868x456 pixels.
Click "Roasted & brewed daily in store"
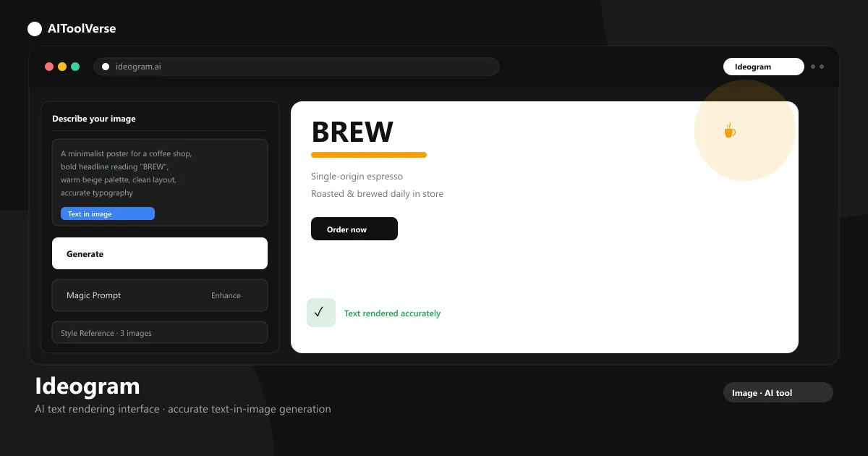click(377, 194)
